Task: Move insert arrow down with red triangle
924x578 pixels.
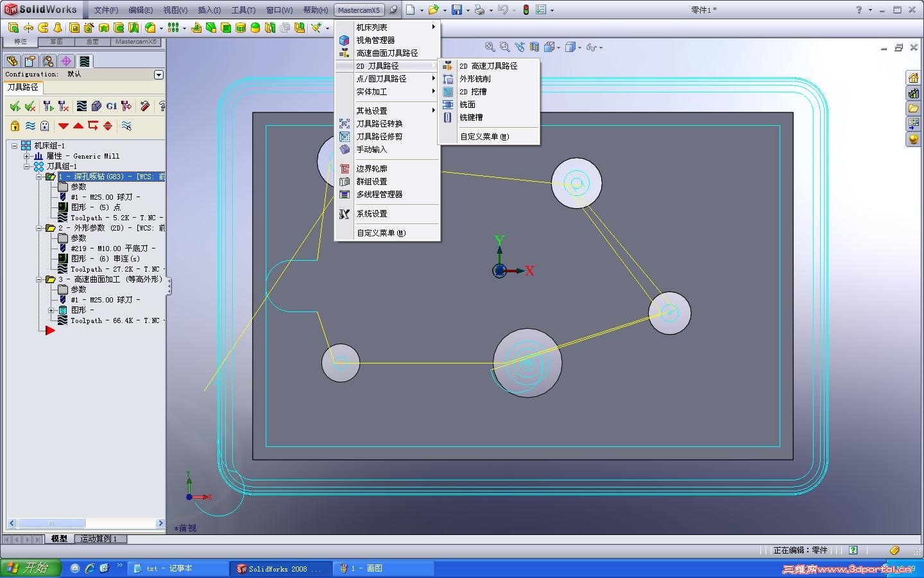Action: pos(64,126)
